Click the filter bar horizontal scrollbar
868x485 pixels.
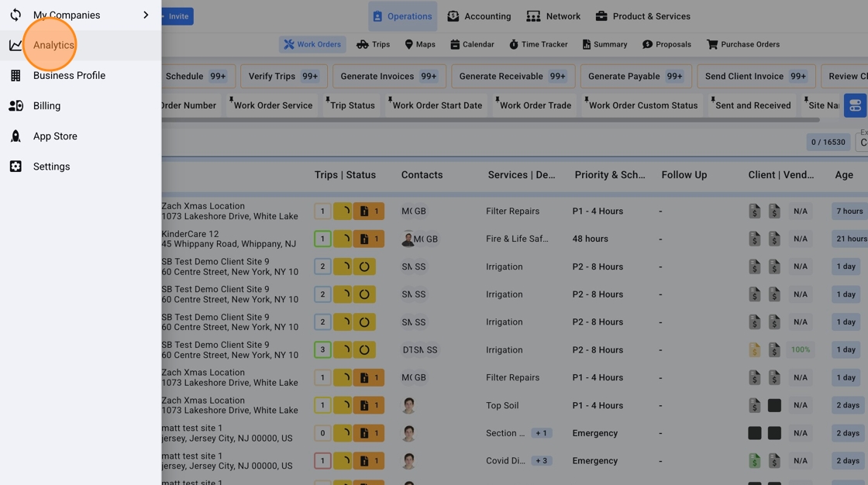tap(491, 119)
